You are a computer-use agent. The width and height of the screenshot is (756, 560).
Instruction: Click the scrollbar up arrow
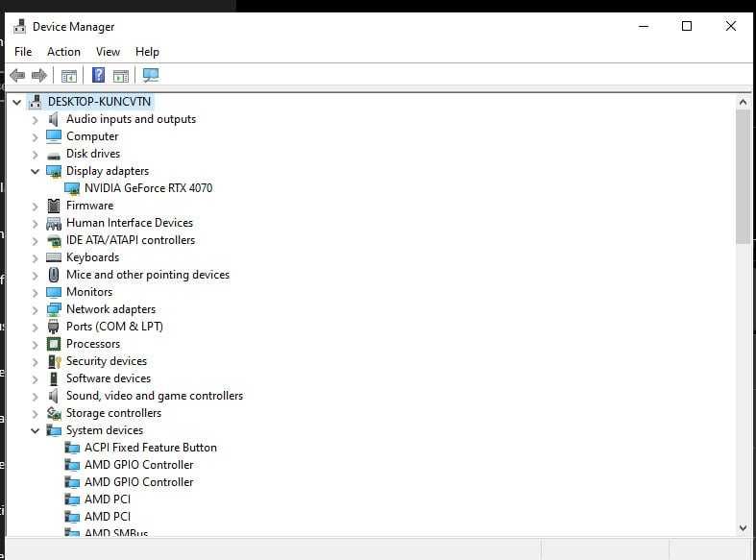tap(743, 102)
